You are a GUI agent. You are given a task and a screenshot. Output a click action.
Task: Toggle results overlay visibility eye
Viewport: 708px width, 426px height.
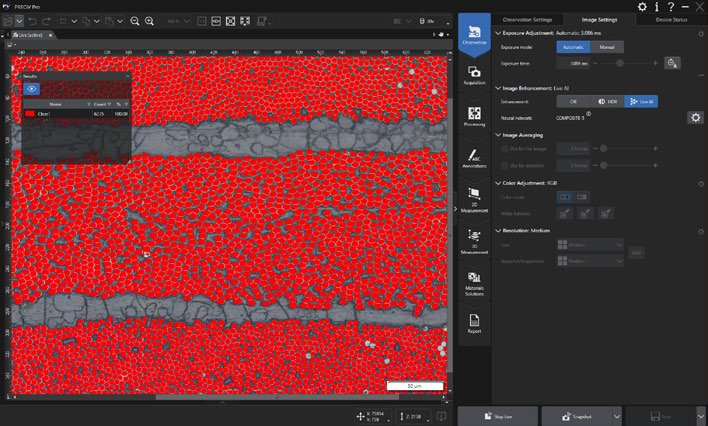click(x=31, y=88)
